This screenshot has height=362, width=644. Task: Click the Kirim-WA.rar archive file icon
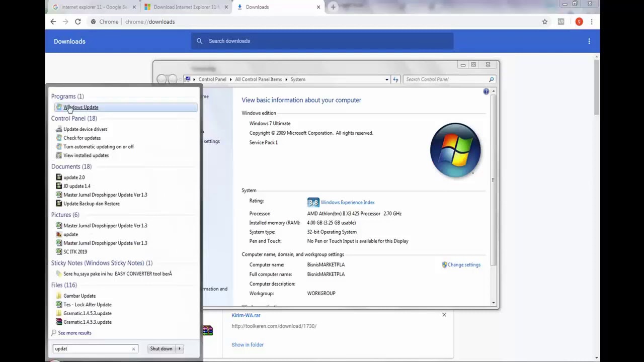(x=208, y=330)
